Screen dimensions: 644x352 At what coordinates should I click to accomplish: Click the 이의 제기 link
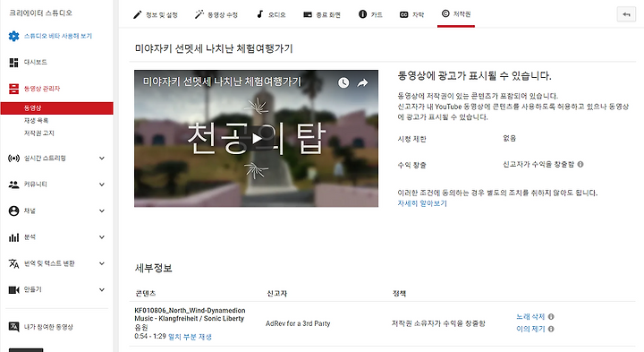[530, 329]
